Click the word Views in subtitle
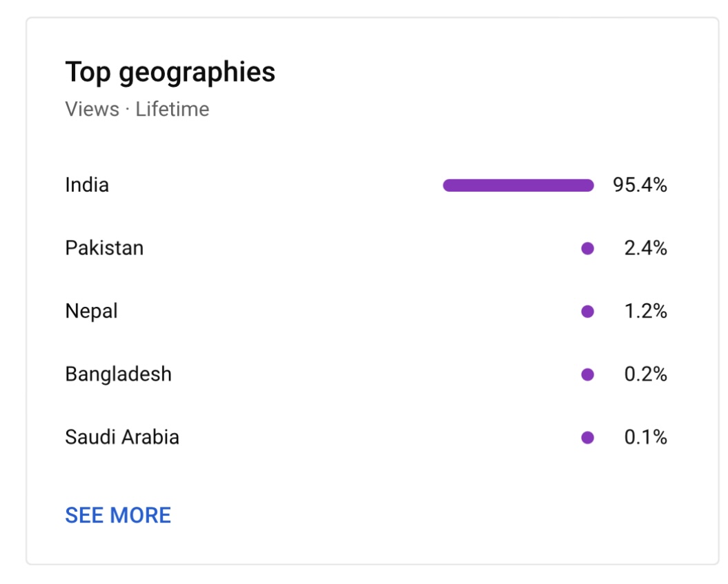The image size is (728, 584). coord(92,110)
